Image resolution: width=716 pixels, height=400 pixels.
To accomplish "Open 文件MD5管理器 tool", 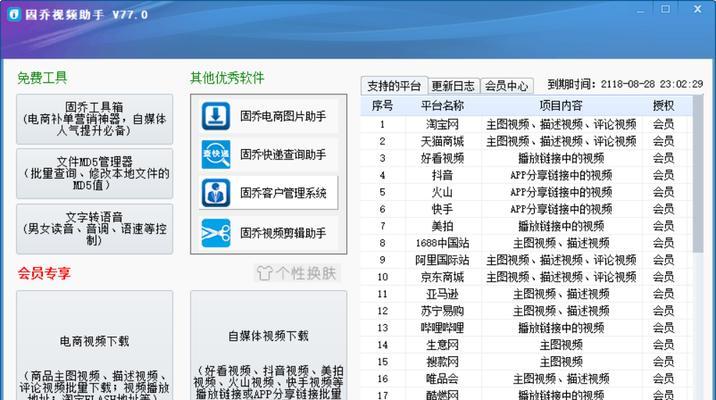I will tap(95, 174).
